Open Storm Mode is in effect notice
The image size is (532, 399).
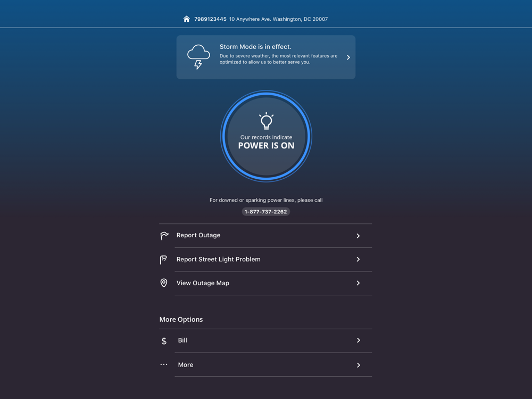click(266, 57)
